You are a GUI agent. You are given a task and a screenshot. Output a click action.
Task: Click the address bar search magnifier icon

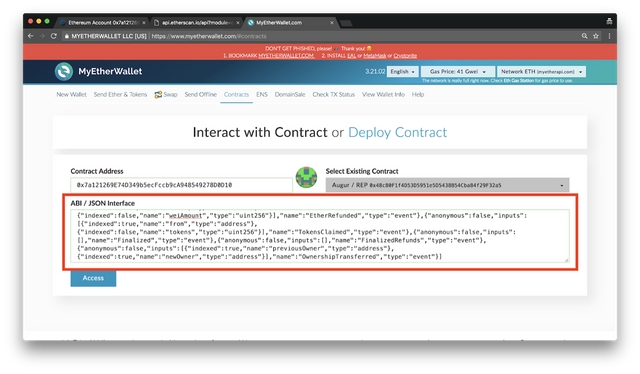[x=584, y=36]
